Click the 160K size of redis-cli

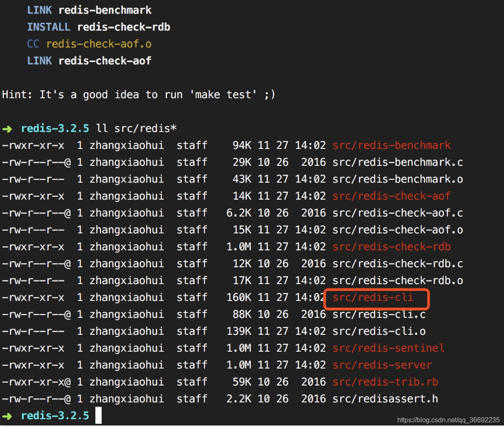239,298
